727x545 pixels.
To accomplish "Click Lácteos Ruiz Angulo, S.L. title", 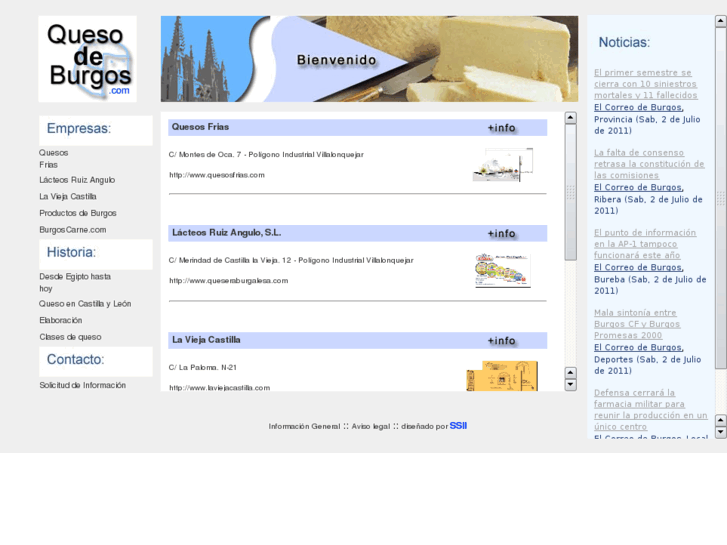I will tap(227, 233).
